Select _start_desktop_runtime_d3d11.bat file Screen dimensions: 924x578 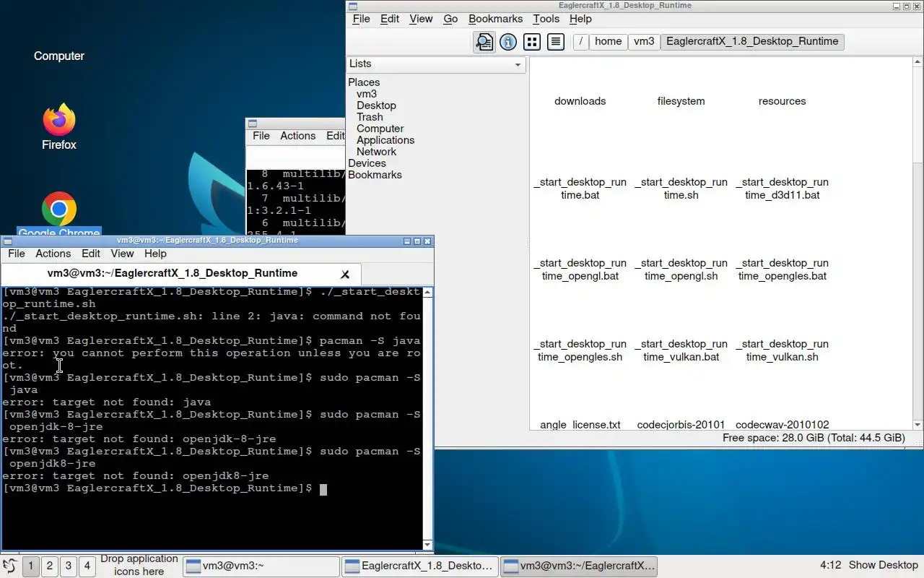pyautogui.click(x=783, y=189)
